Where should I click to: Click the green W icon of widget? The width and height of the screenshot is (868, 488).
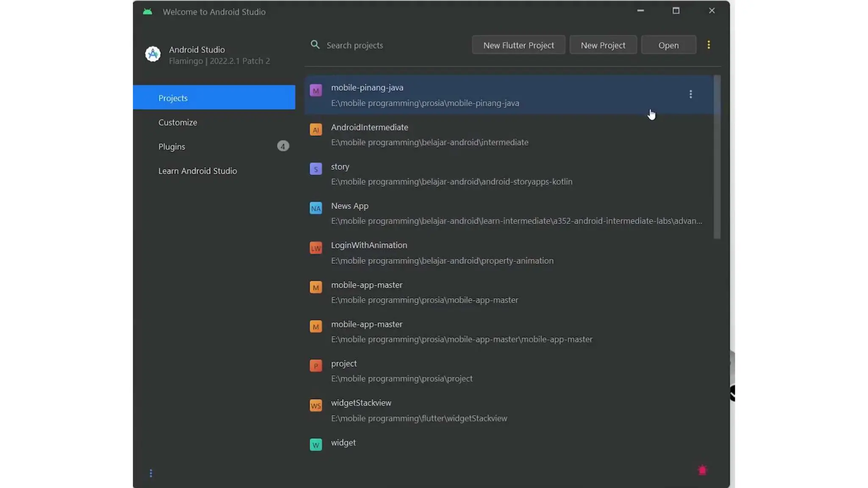coord(316,444)
